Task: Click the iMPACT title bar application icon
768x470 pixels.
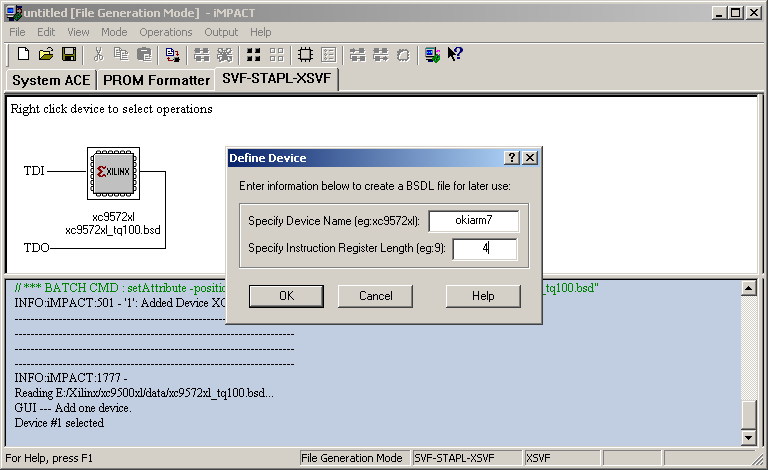Action: pos(14,13)
